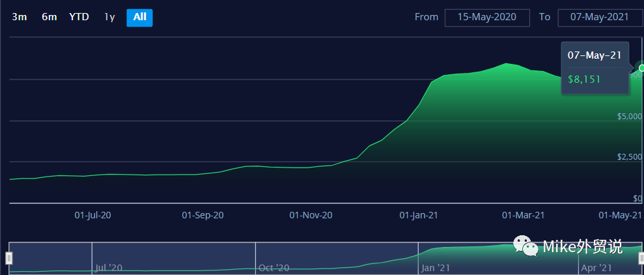The width and height of the screenshot is (644, 275).
Task: Select the 3m time range
Action: point(19,17)
